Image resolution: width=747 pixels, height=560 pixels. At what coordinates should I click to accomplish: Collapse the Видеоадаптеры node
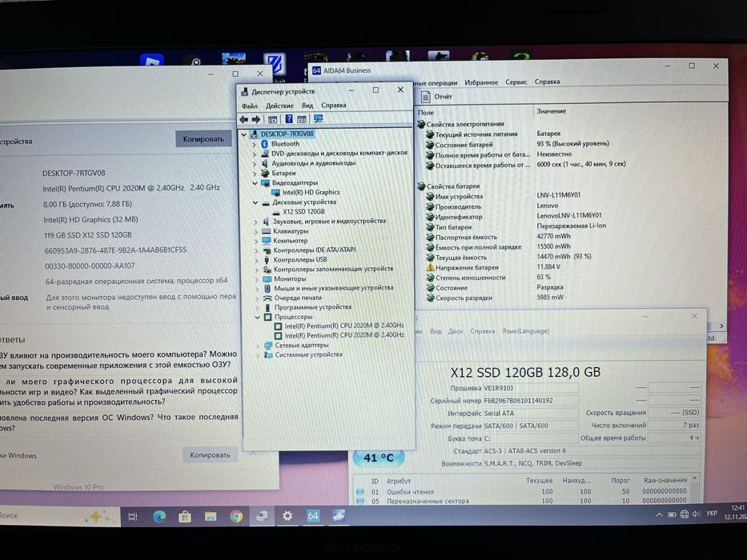click(255, 183)
